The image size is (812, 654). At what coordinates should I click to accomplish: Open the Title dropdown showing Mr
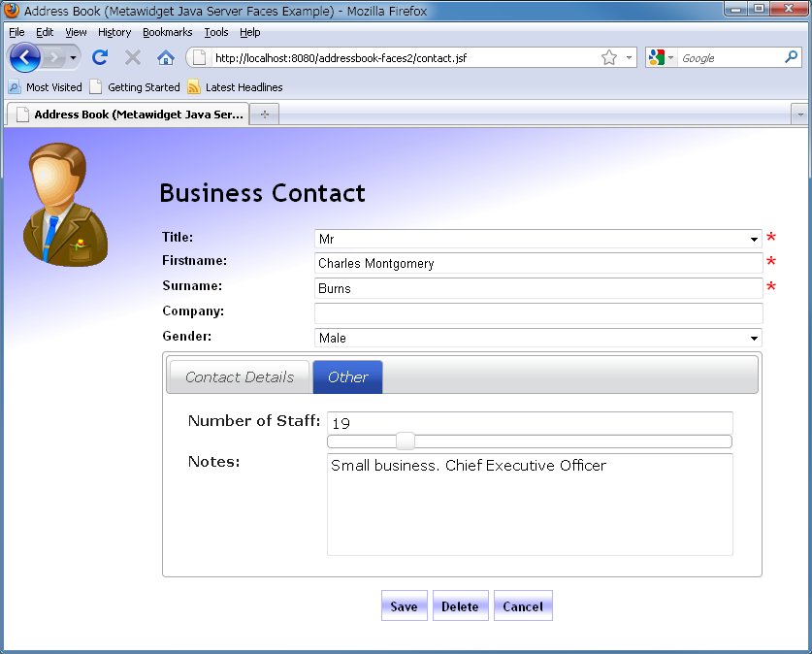coord(755,239)
